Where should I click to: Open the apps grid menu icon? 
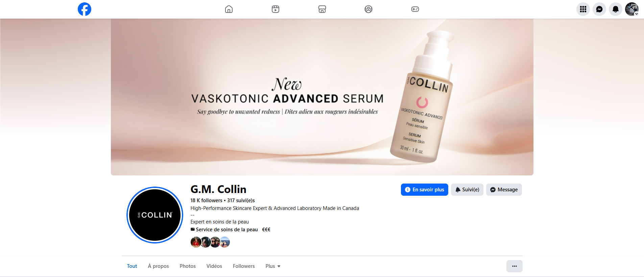click(x=583, y=9)
